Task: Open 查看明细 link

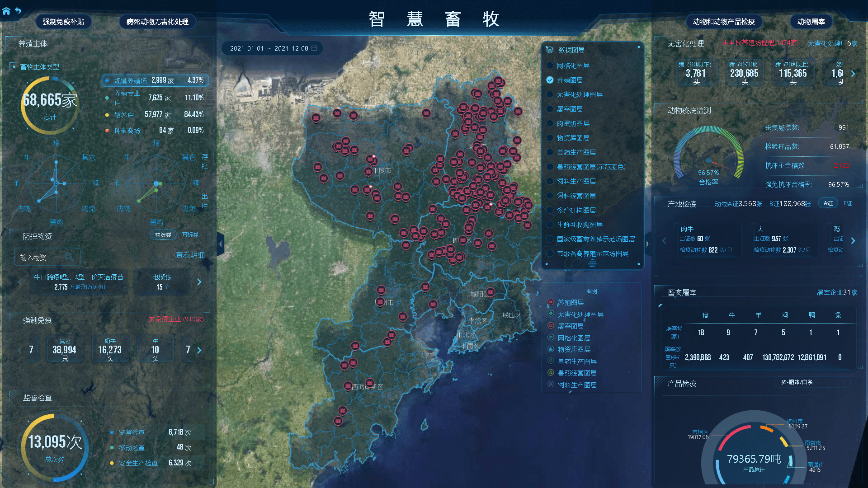Action: coord(190,255)
